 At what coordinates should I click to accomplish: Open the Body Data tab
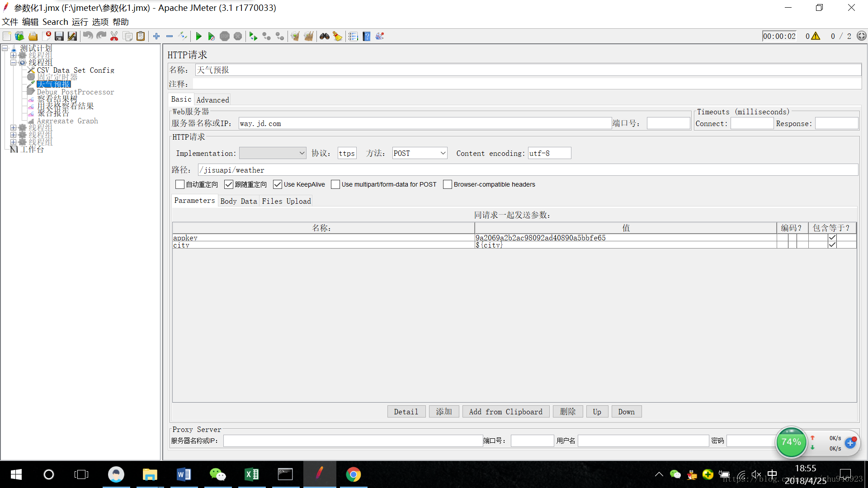pyautogui.click(x=239, y=201)
